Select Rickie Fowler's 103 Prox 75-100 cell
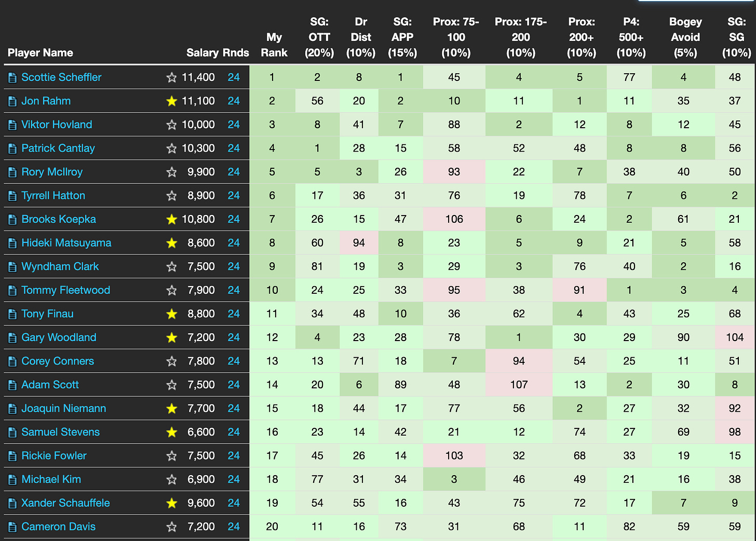Viewport: 756px width, 541px height. point(454,456)
